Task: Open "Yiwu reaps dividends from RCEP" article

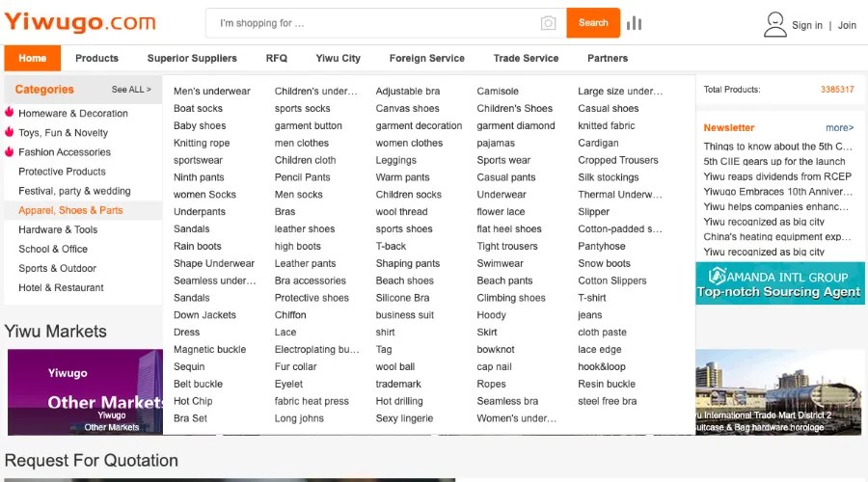Action: (777, 176)
